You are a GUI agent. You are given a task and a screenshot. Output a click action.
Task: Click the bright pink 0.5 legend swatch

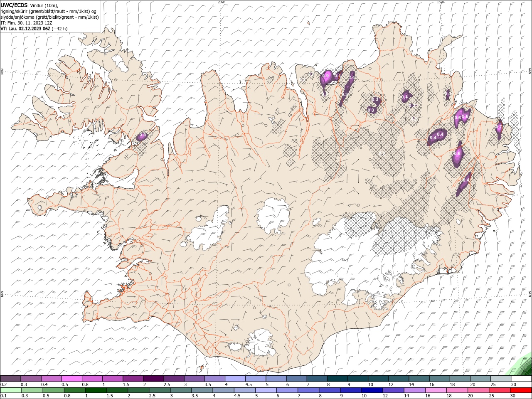(x=71, y=379)
